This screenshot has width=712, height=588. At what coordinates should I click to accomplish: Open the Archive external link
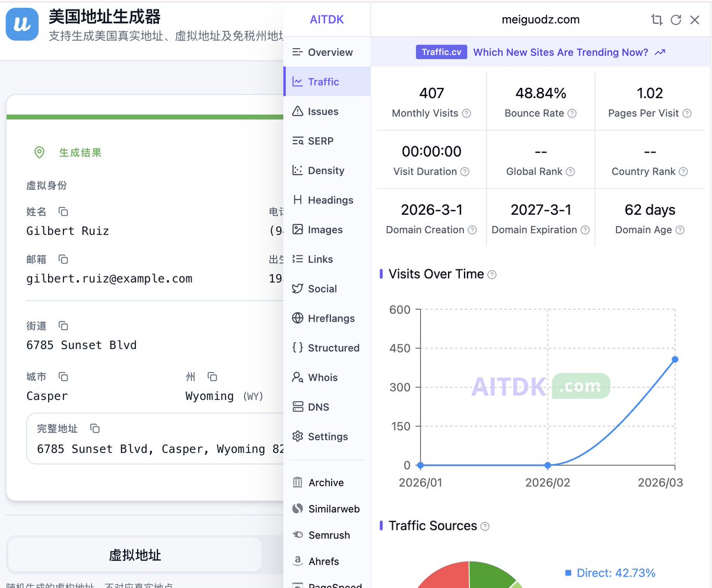pyautogui.click(x=327, y=483)
